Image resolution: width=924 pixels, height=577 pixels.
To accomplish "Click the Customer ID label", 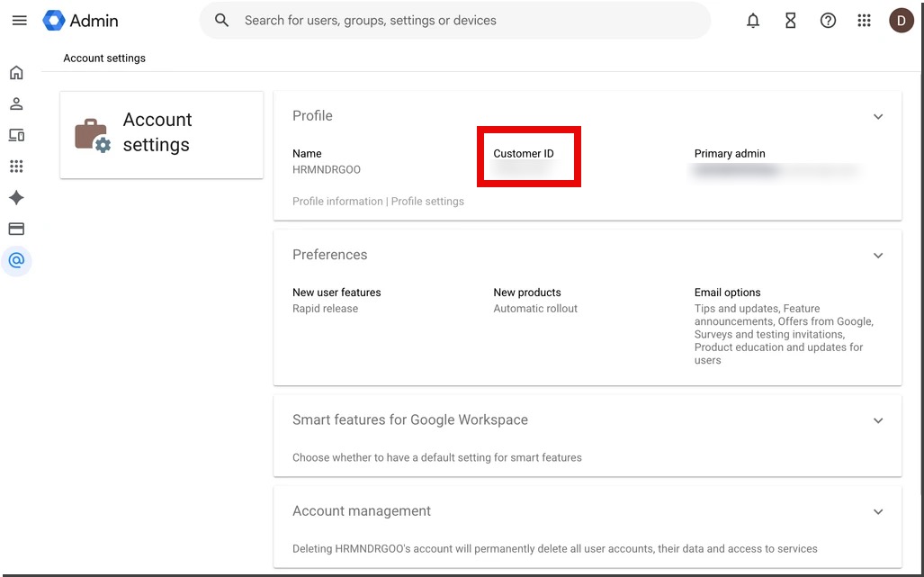I will tap(524, 153).
